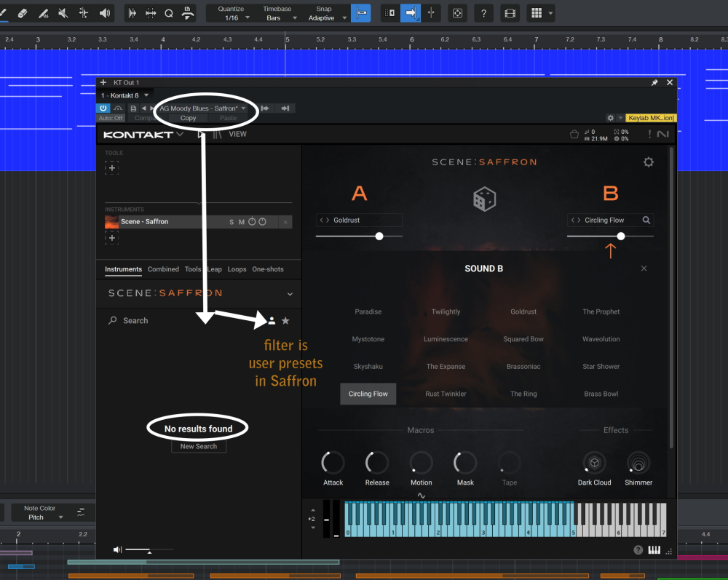The image size is (728, 580).
Task: Click the plug-in editor gear icon
Action: pyautogui.click(x=611, y=118)
